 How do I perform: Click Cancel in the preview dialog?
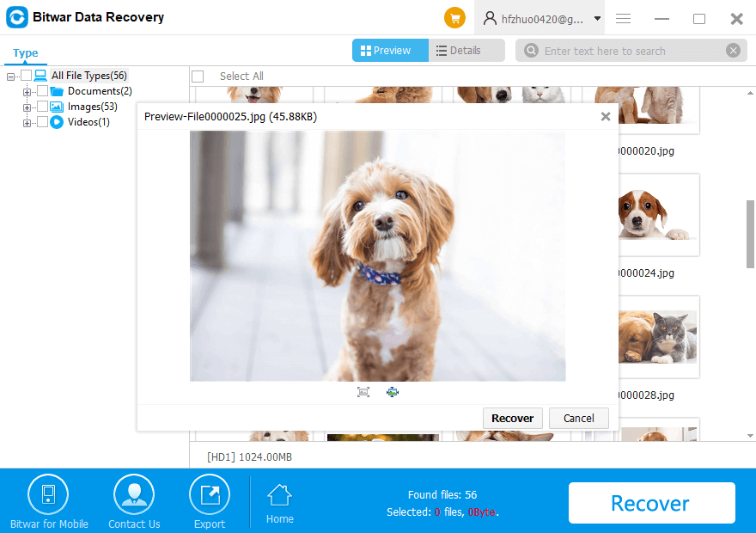point(578,418)
